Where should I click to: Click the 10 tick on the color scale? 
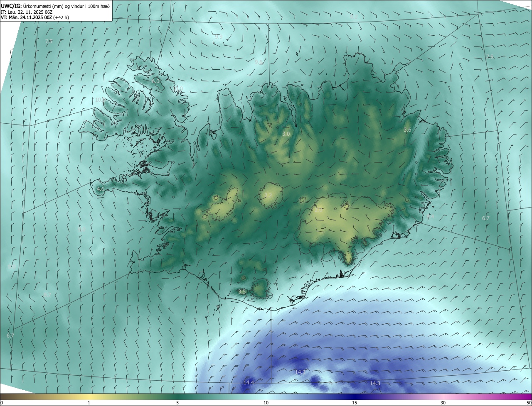(266, 403)
